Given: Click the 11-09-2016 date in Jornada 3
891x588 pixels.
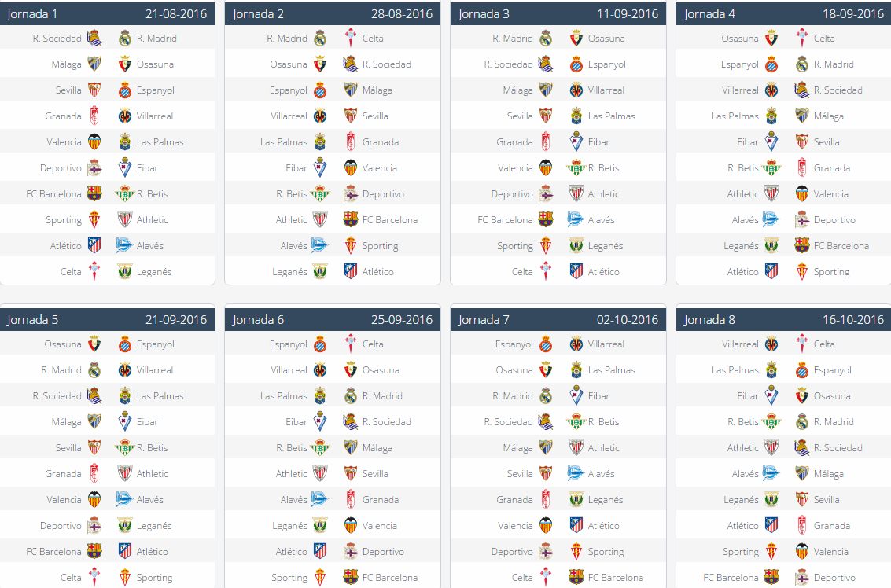Looking at the screenshot, I should click(628, 13).
